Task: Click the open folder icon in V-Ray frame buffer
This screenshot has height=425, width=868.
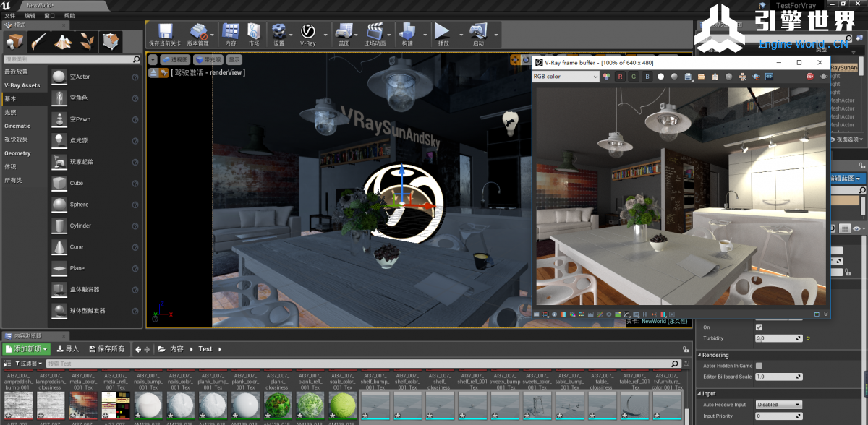Action: (701, 77)
